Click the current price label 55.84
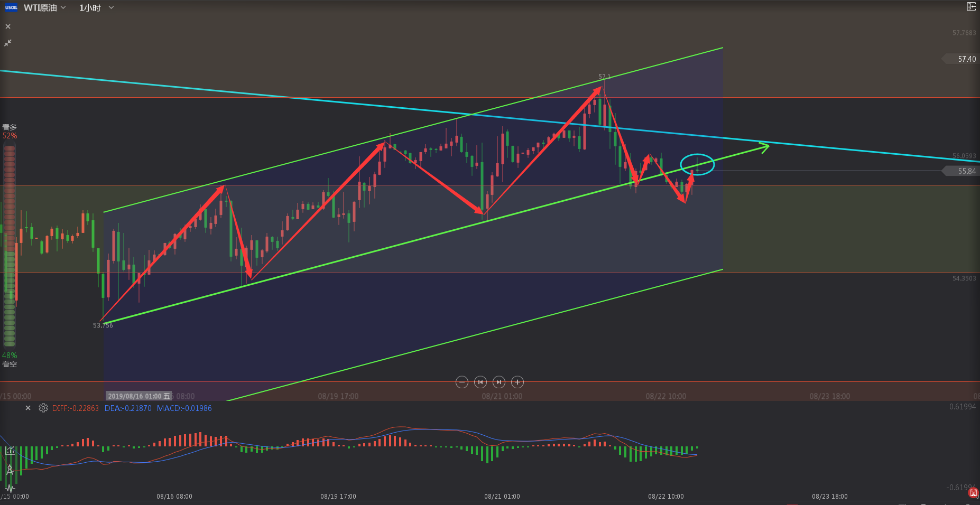 click(x=961, y=171)
